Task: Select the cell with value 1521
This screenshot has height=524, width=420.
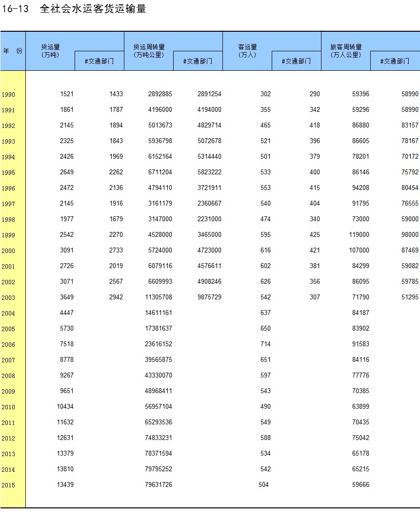Action: tap(67, 94)
